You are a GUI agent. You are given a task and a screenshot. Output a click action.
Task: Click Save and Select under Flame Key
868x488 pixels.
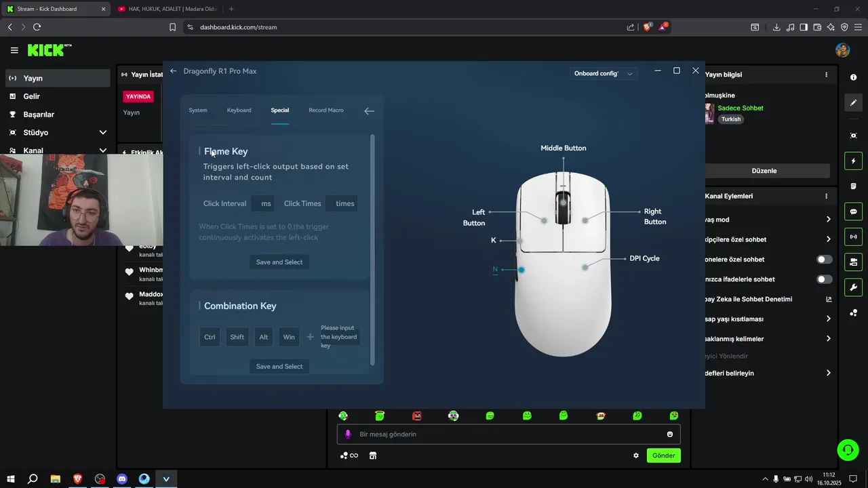point(279,262)
